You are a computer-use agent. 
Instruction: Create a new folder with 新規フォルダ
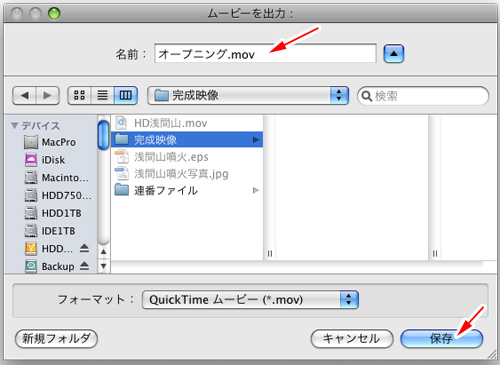56,339
